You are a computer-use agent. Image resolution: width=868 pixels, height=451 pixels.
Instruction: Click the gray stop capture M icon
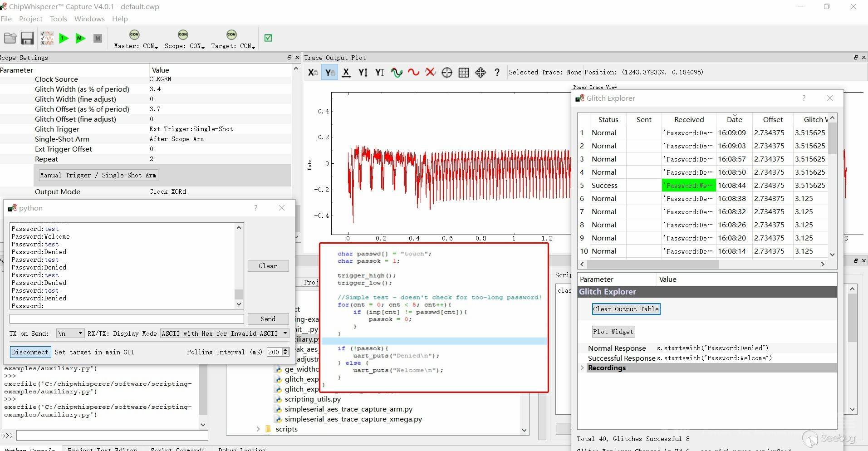point(98,38)
